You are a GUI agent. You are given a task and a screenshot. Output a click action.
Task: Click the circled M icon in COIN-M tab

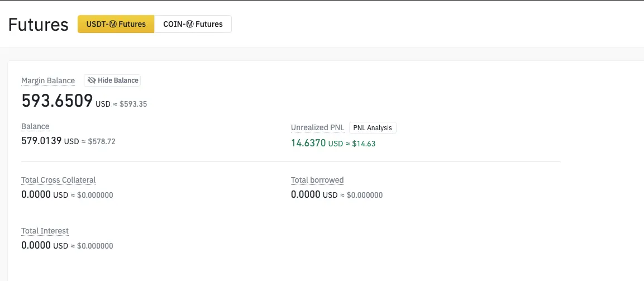pos(190,24)
